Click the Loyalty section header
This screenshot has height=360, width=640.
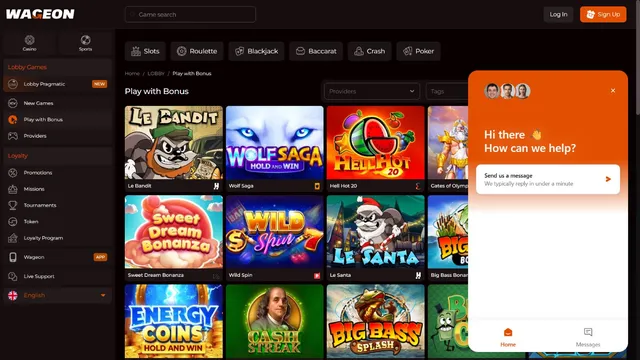(18, 156)
